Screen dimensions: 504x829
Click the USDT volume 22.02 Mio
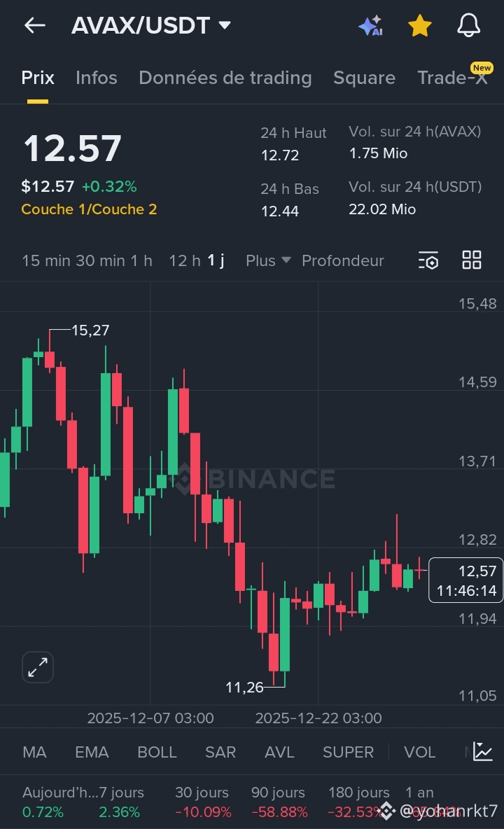point(382,209)
